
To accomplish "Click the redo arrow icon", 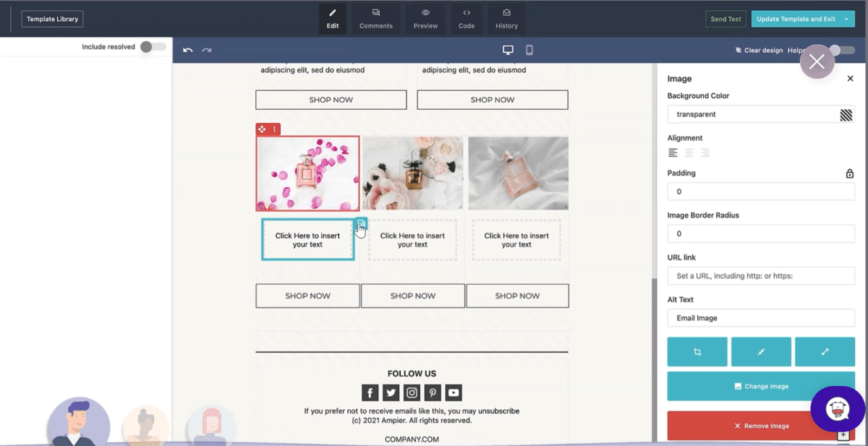I will tap(207, 50).
